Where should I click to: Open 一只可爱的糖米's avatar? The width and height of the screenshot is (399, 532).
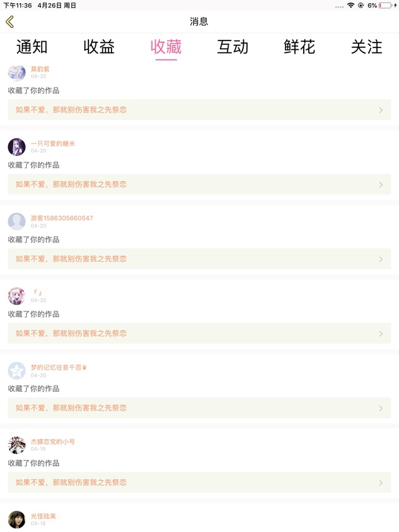pyautogui.click(x=17, y=147)
